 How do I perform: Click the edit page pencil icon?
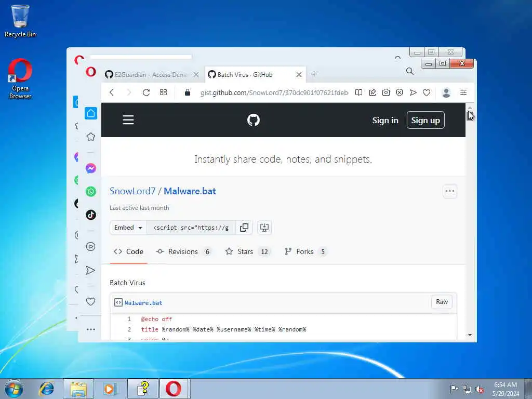click(x=372, y=92)
